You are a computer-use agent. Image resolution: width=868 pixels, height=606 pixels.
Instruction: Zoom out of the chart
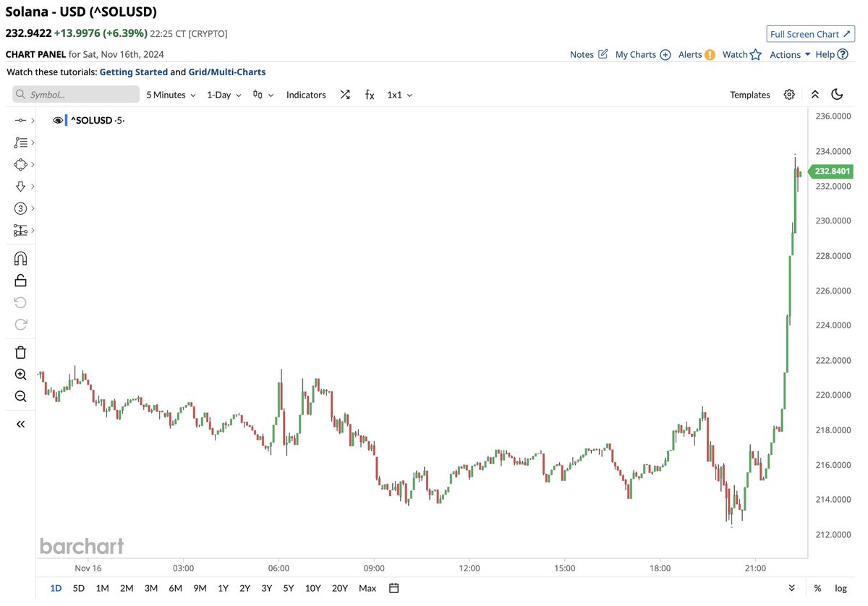pos(20,396)
